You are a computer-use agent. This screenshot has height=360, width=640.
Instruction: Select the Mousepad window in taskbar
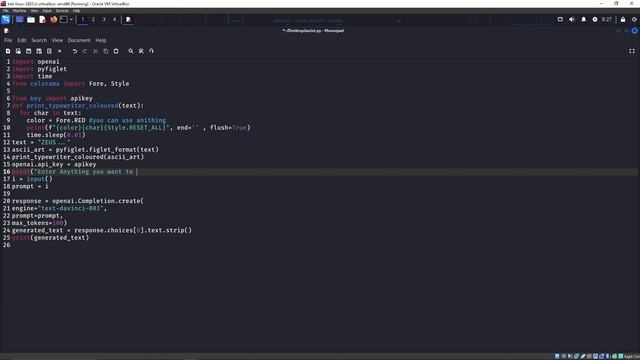(129, 19)
